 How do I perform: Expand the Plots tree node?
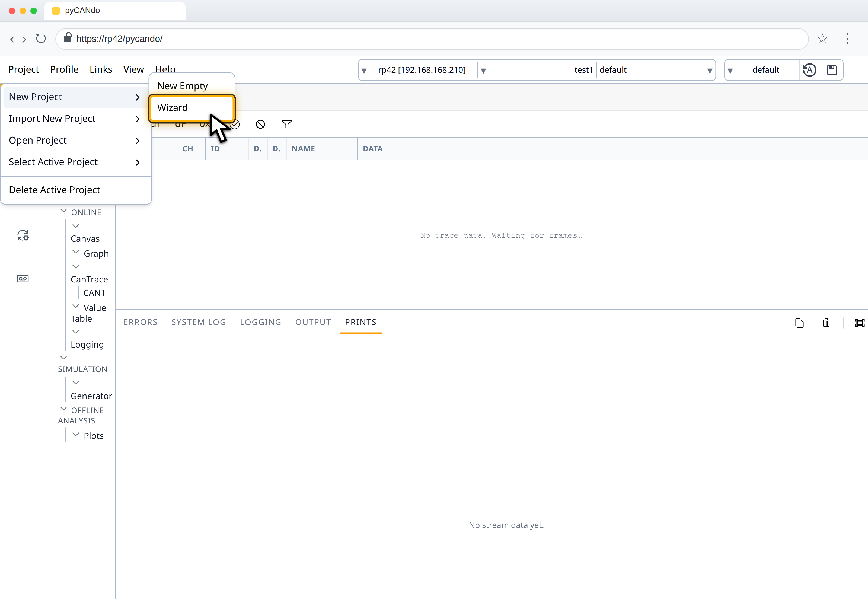coord(75,435)
